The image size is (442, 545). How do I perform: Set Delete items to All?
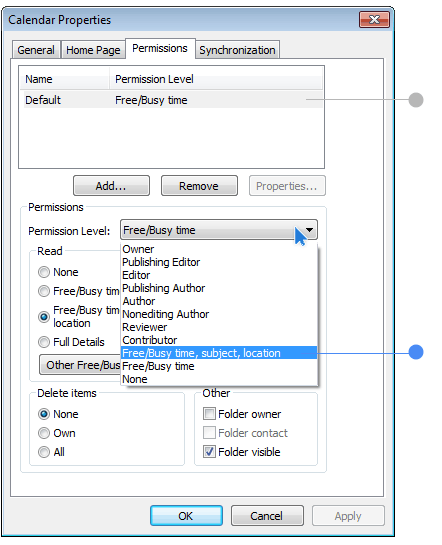click(x=44, y=452)
